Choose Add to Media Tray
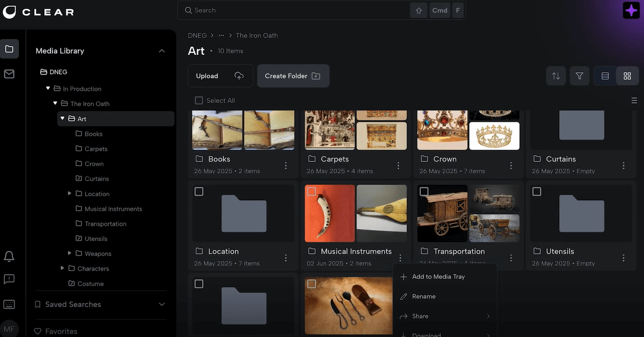This screenshot has width=644, height=337. click(445, 277)
